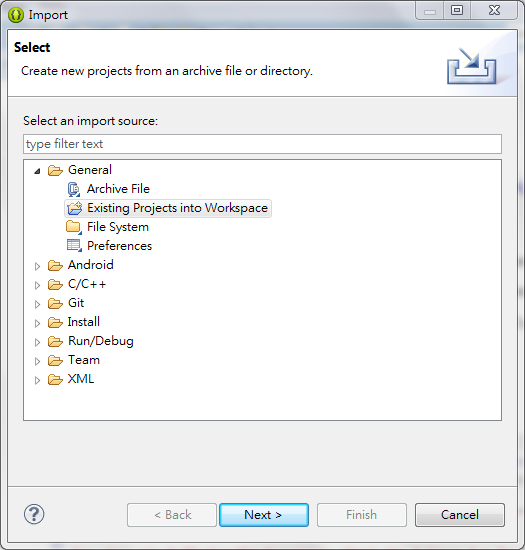The height and width of the screenshot is (550, 525).
Task: Click the Eclipse icon in the title bar
Action: (x=16, y=15)
